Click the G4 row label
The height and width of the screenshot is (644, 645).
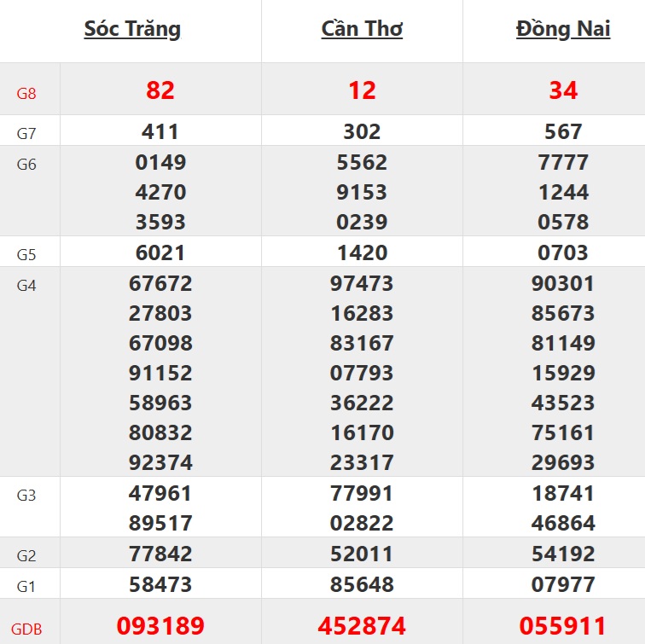(27, 285)
